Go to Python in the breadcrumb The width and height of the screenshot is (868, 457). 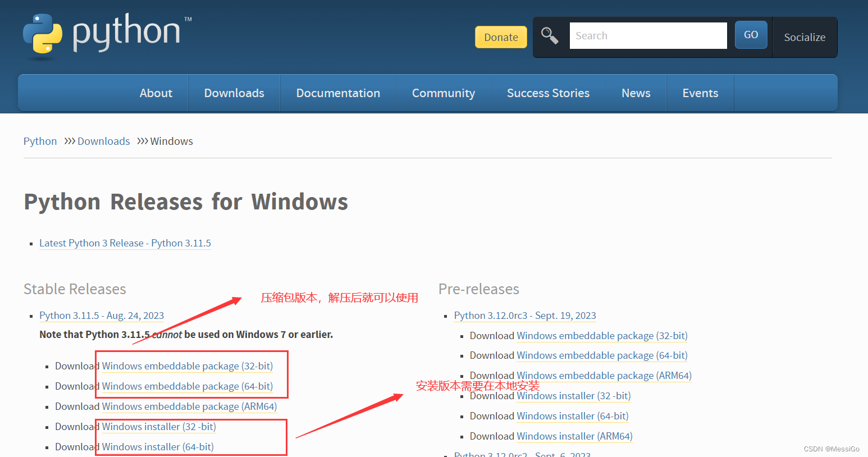pyautogui.click(x=40, y=141)
